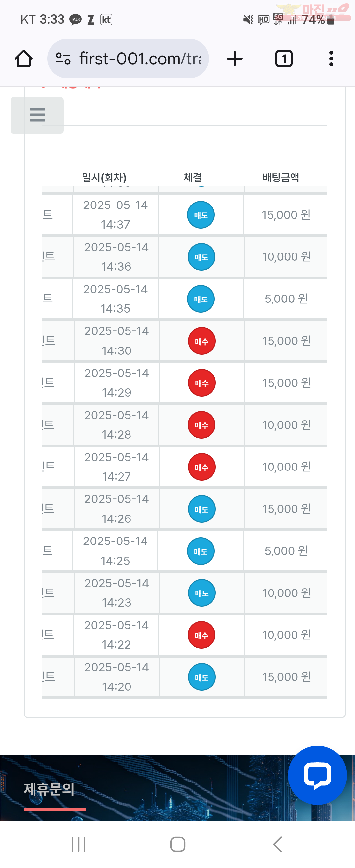Tap the 매수 badge for 14:30 row

coord(201,341)
